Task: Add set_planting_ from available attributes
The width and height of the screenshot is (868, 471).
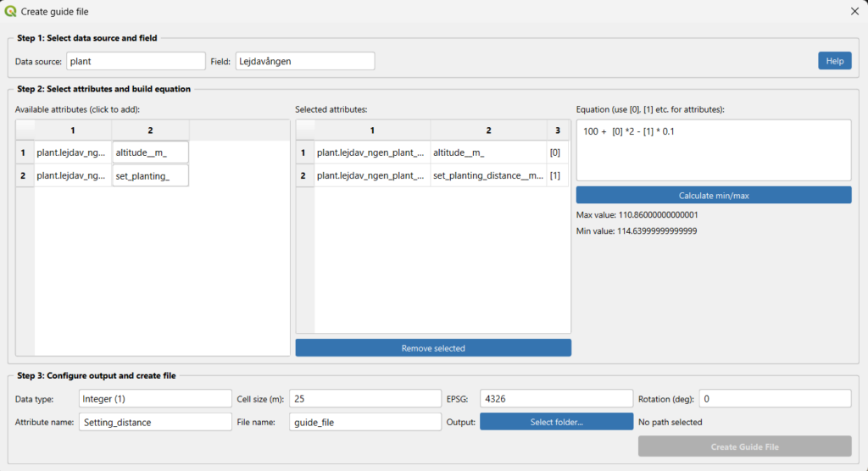Action: point(150,175)
